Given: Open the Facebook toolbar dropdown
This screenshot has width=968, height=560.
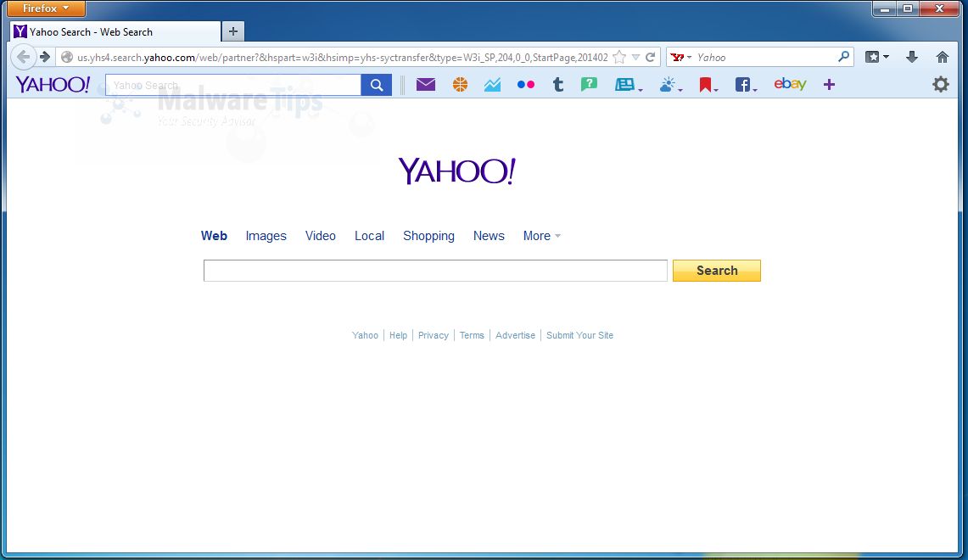Looking at the screenshot, I should 746,85.
